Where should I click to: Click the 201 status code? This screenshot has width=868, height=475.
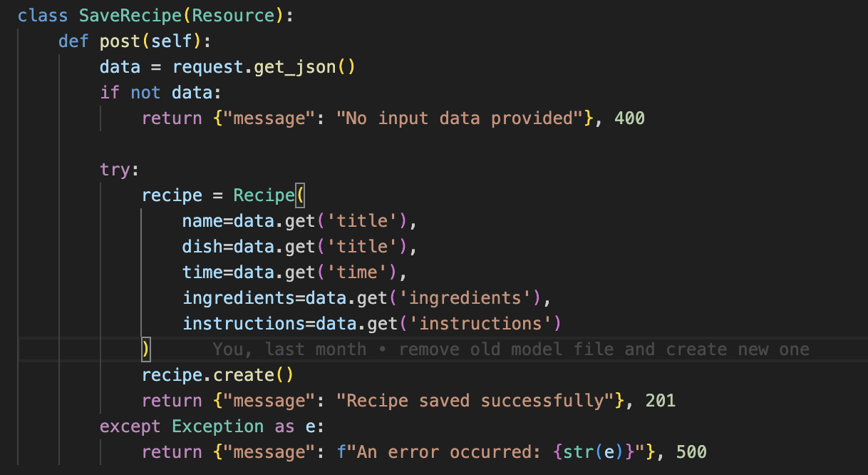pyautogui.click(x=660, y=400)
